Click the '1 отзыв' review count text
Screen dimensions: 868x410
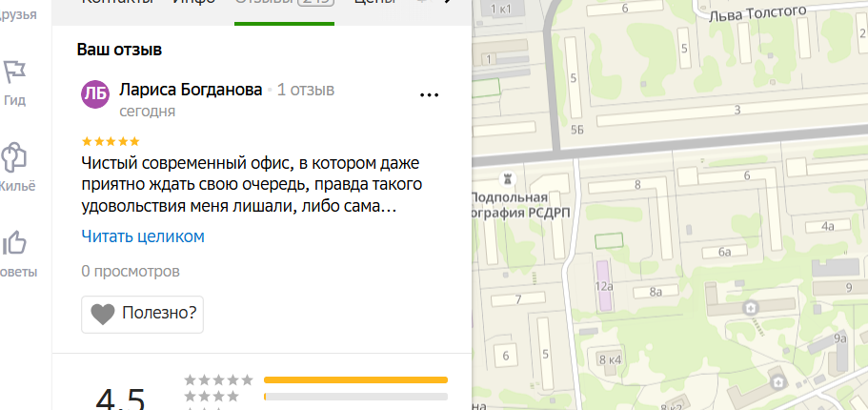[306, 90]
